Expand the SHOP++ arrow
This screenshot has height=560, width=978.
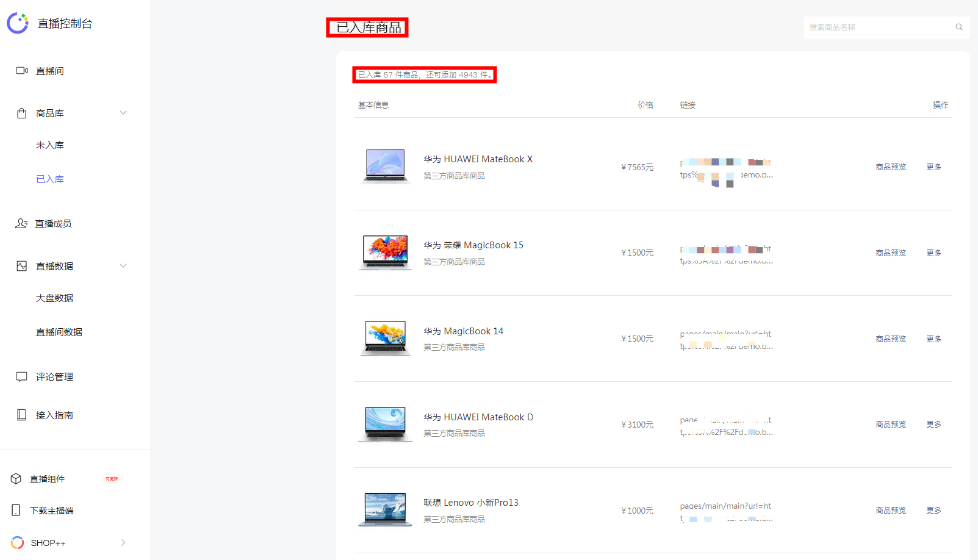coord(123,542)
